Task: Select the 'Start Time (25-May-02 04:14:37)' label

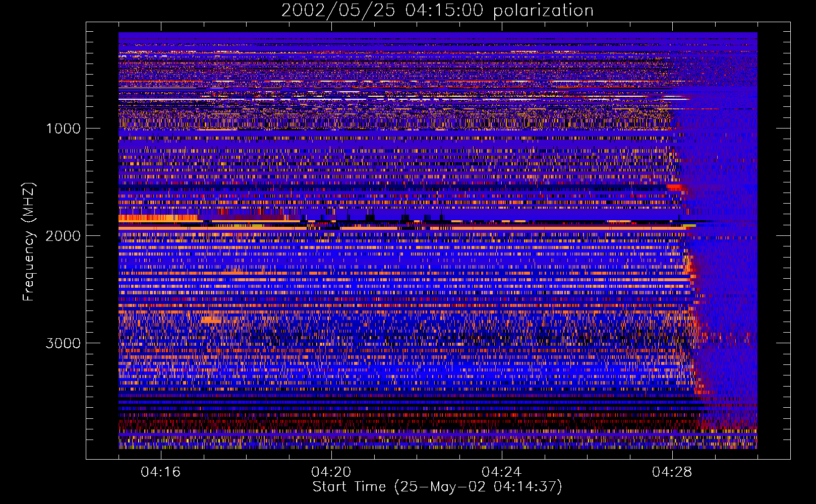Action: click(437, 487)
